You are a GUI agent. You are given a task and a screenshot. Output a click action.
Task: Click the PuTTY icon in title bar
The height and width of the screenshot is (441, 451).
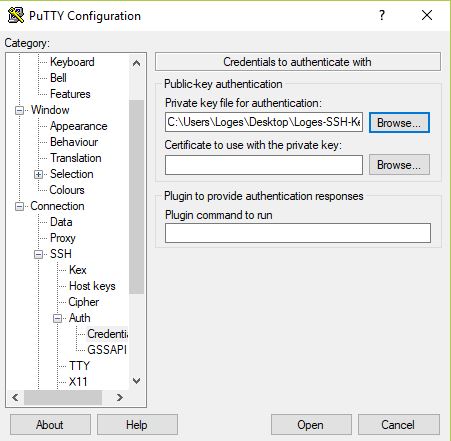[x=16, y=15]
